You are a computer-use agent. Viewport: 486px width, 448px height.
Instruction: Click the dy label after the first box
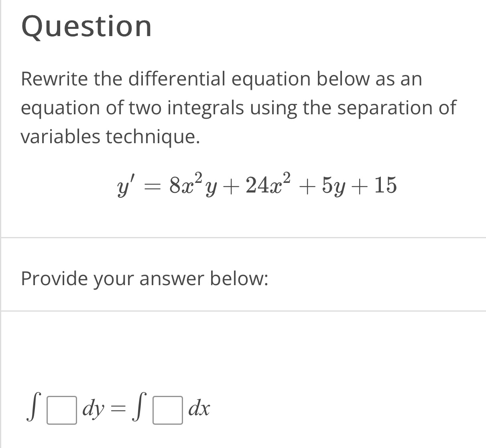coord(94,410)
